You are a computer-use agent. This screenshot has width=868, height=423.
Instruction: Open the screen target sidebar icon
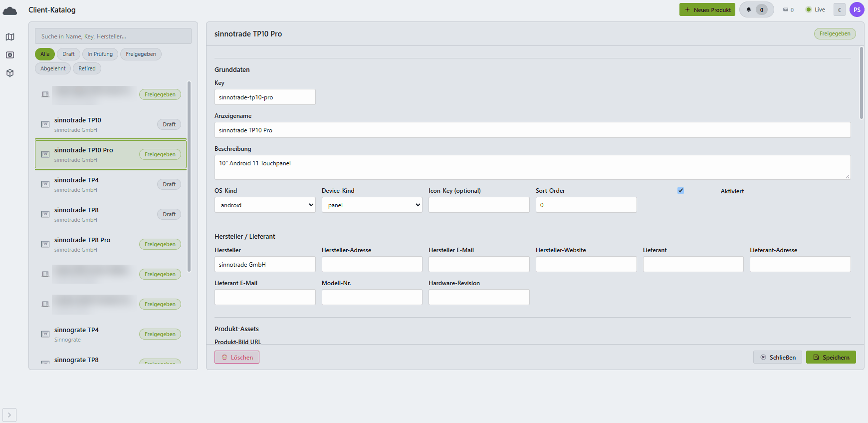click(10, 55)
